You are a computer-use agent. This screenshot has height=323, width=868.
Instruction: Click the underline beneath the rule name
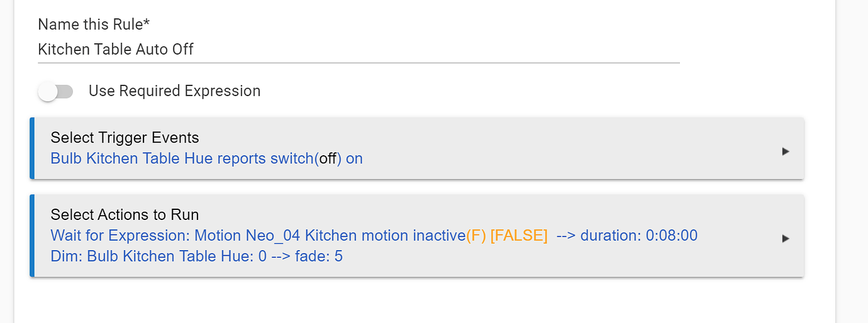(359, 63)
